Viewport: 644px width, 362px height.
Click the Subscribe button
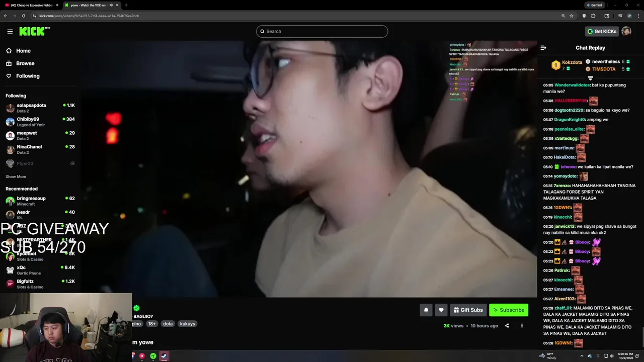click(509, 310)
